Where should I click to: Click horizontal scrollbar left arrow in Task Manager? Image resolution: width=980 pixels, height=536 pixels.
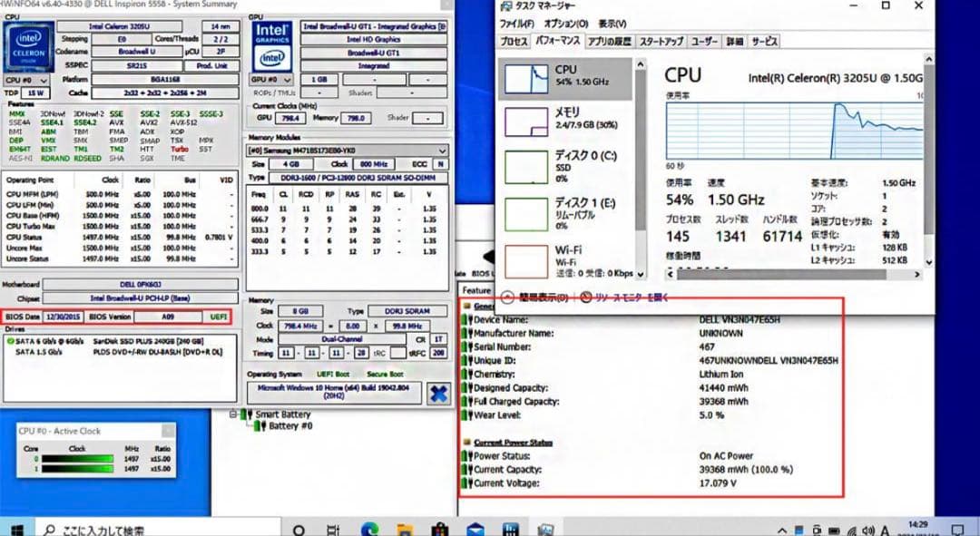click(671, 274)
